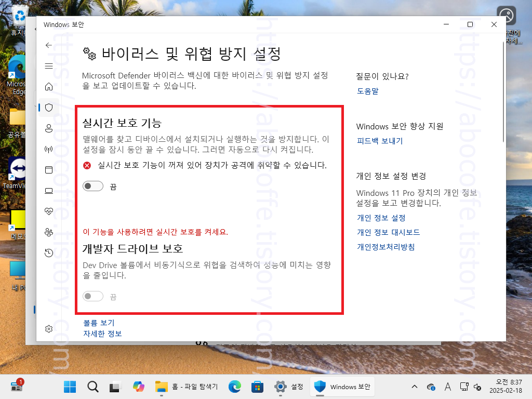Click Edge shortcut on desktop
The height and width of the screenshot is (399, 532).
point(17,75)
